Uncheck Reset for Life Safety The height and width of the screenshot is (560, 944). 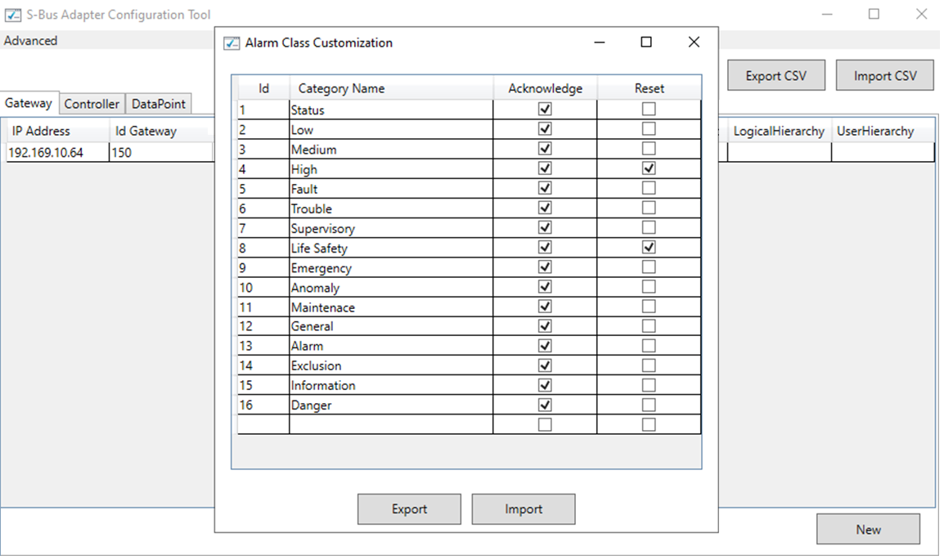pyautogui.click(x=648, y=246)
